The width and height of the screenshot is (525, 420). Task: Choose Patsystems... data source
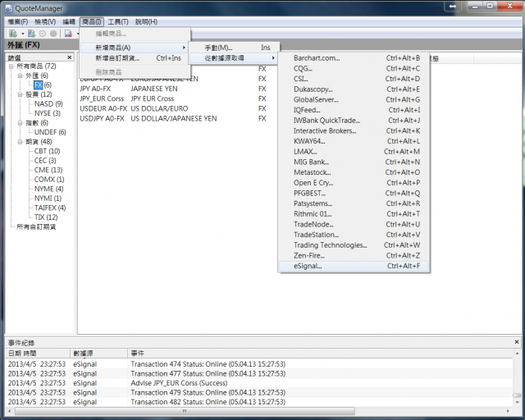(x=354, y=203)
